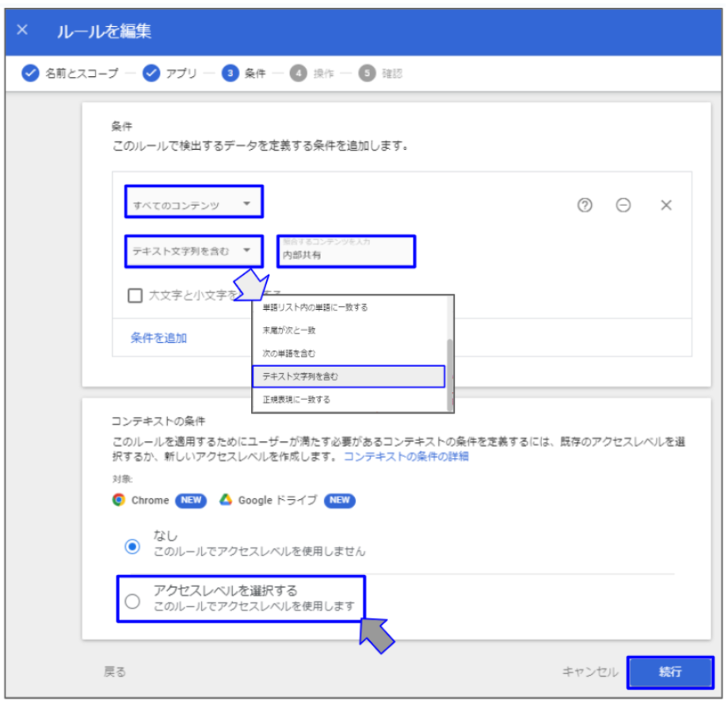Click the Google ドライブ icon
Screen dimensions: 728x701
(226, 500)
